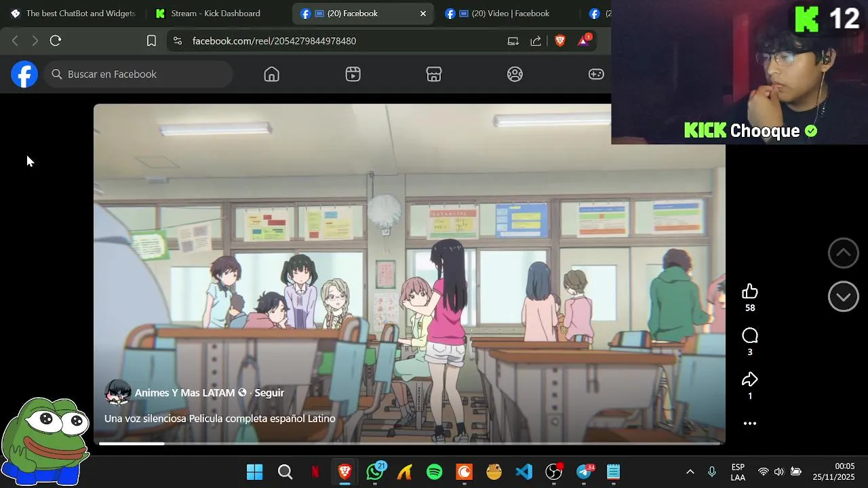
Task: Go to the Home feed icon
Action: pos(271,75)
